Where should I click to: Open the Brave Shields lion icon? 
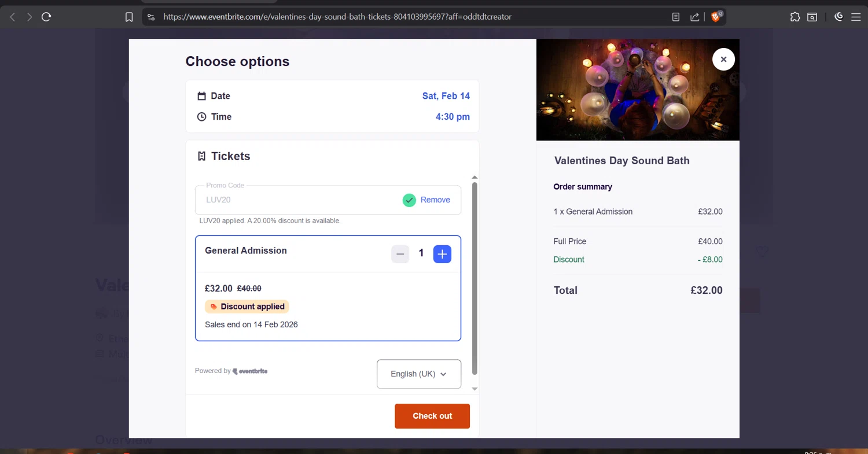(x=716, y=17)
